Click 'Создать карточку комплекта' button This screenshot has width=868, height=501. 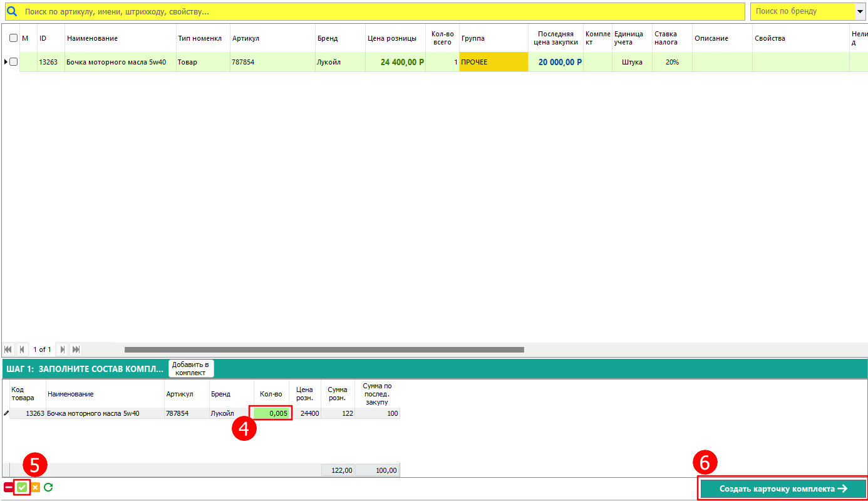coord(783,489)
